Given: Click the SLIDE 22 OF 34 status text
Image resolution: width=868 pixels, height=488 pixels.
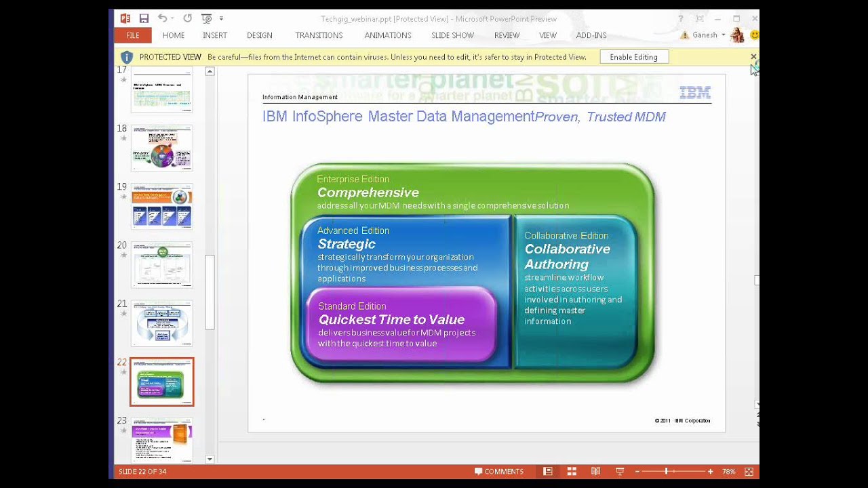Looking at the screenshot, I should coord(142,471).
